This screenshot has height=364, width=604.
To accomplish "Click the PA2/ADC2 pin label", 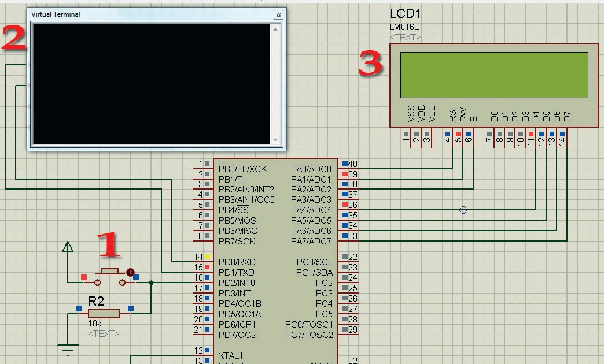I will click(x=311, y=190).
